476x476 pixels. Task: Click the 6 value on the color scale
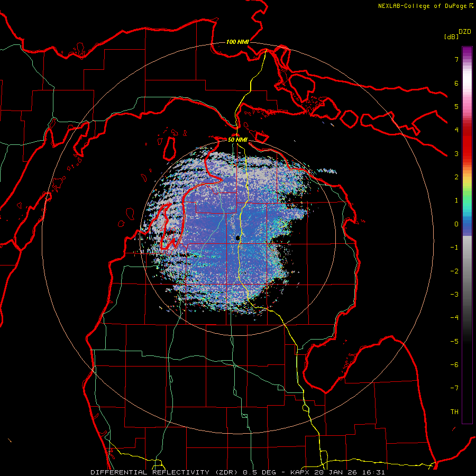point(456,83)
